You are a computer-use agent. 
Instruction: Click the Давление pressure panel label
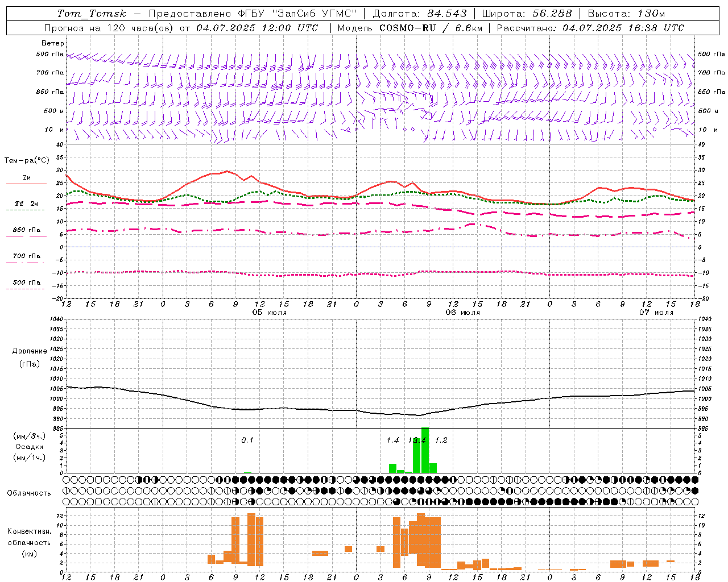(x=30, y=351)
